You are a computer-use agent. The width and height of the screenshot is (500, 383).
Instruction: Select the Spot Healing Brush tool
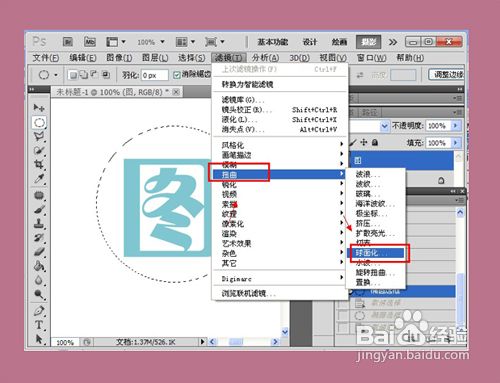[x=39, y=195]
